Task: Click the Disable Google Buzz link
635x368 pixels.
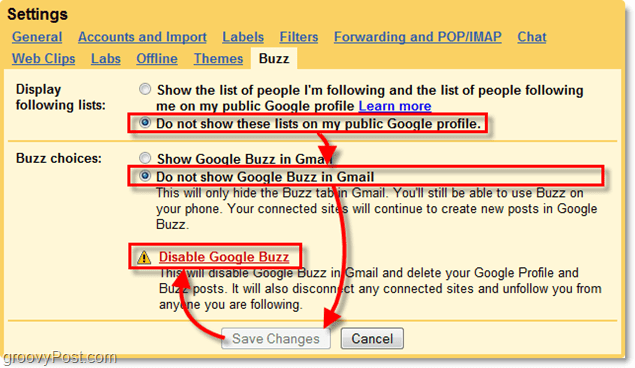Action: [x=224, y=257]
